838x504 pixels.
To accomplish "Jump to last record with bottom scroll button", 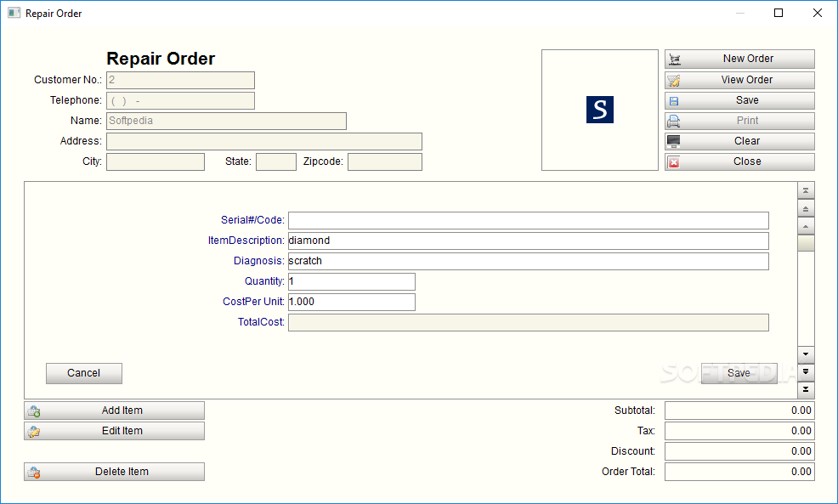I will pos(806,389).
